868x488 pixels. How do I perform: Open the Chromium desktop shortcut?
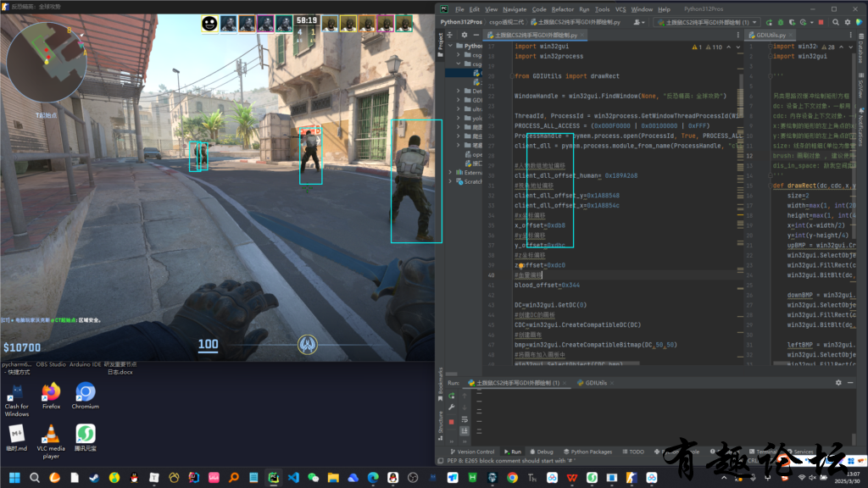86,396
